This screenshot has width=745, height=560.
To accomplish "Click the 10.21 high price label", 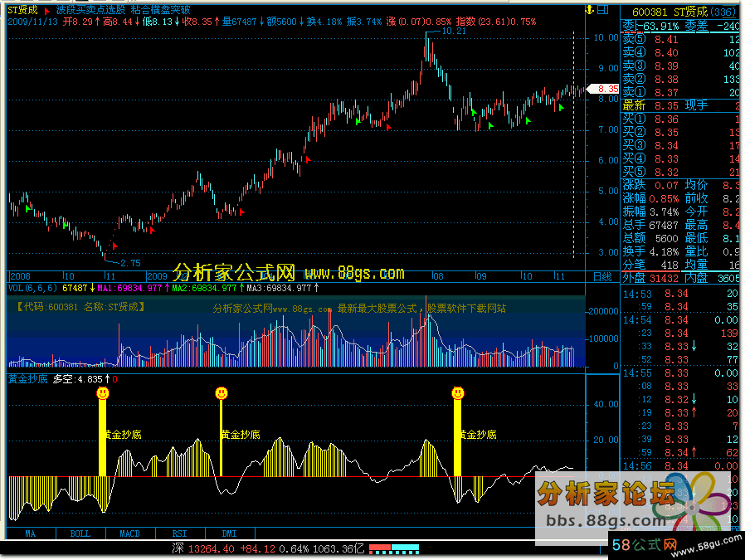I will point(454,32).
